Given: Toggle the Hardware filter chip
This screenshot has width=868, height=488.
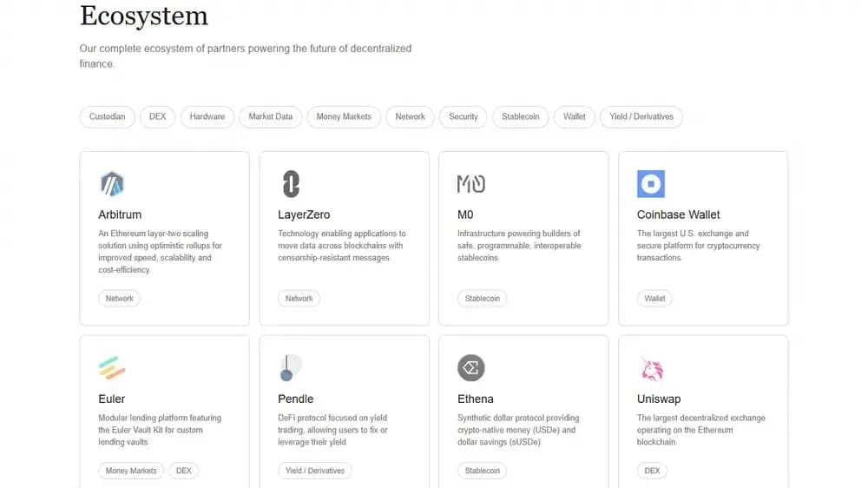Looking at the screenshot, I should pos(207,117).
